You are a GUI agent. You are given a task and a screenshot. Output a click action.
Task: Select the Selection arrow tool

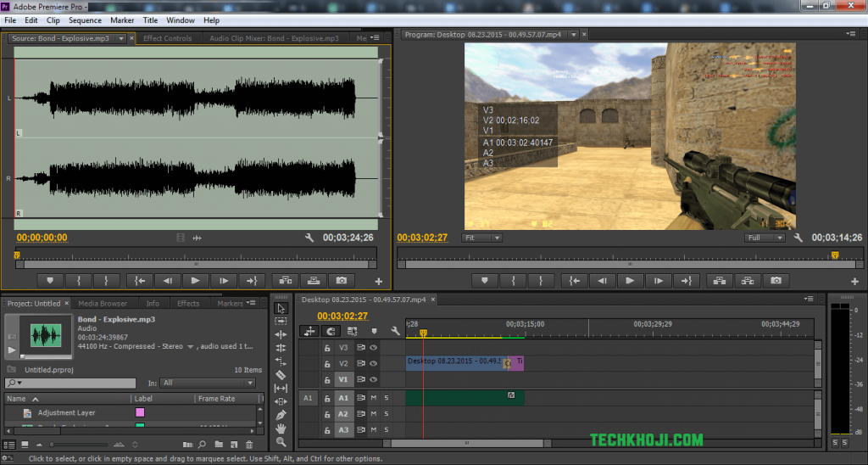[x=281, y=308]
